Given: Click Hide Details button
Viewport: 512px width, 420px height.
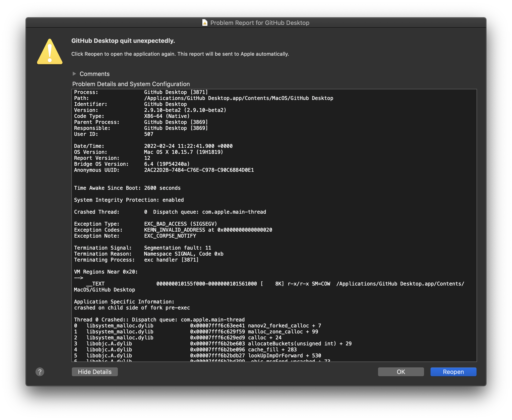Looking at the screenshot, I should point(95,372).
